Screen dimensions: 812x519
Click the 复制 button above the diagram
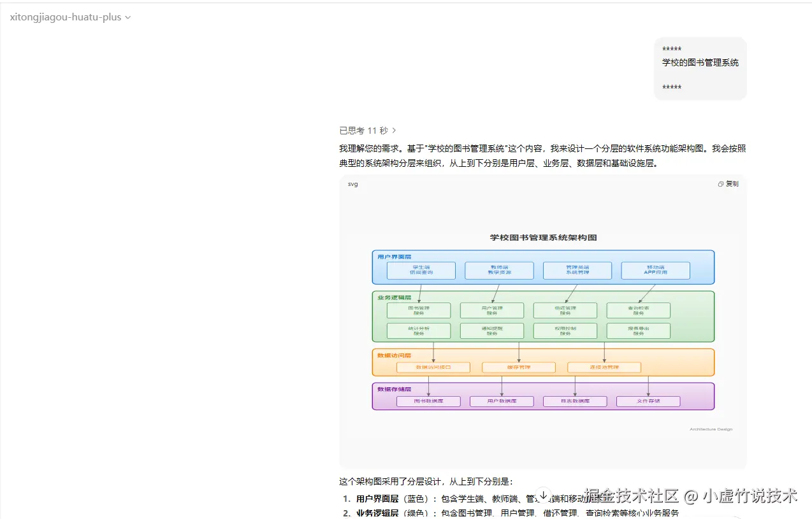coord(731,184)
